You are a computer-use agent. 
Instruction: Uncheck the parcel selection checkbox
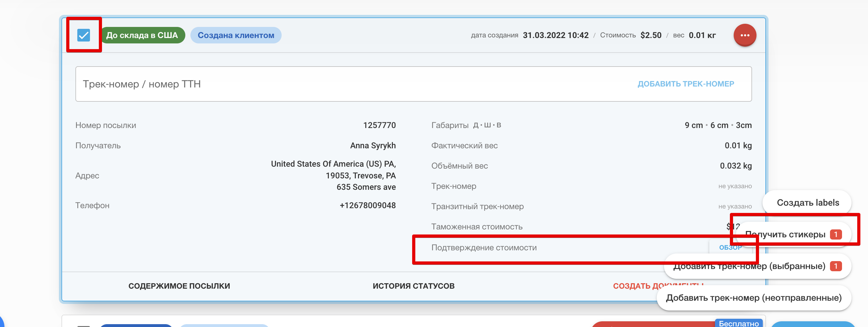[x=84, y=35]
